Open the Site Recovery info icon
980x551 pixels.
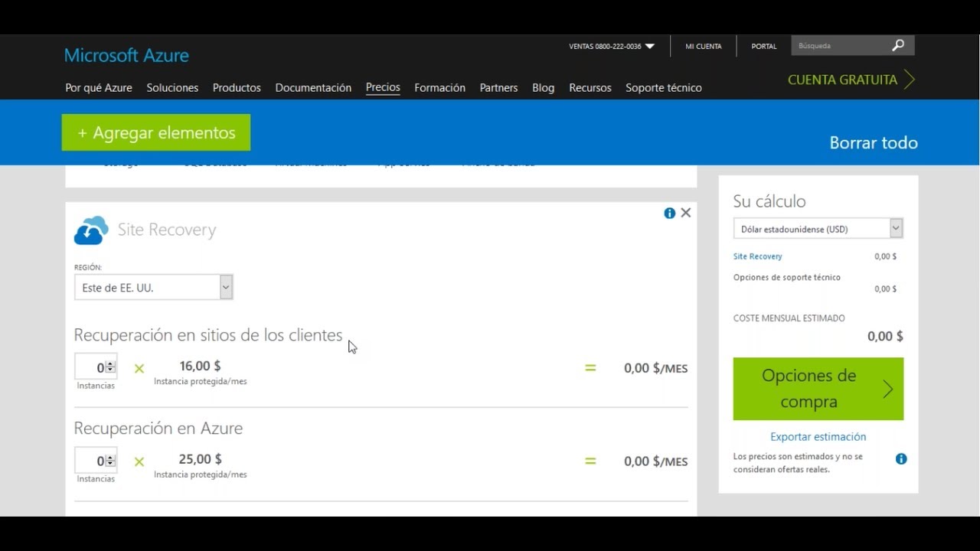670,214
